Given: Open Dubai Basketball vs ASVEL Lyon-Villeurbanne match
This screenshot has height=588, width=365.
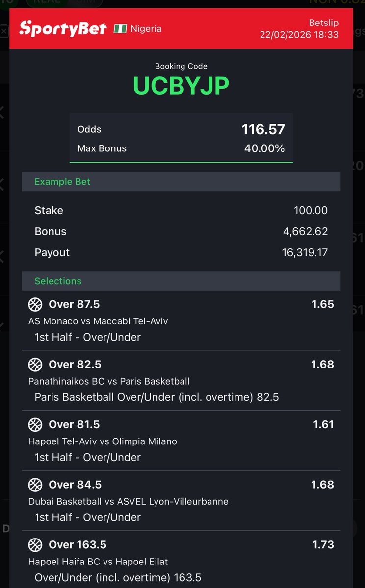Looking at the screenshot, I should click(x=128, y=501).
